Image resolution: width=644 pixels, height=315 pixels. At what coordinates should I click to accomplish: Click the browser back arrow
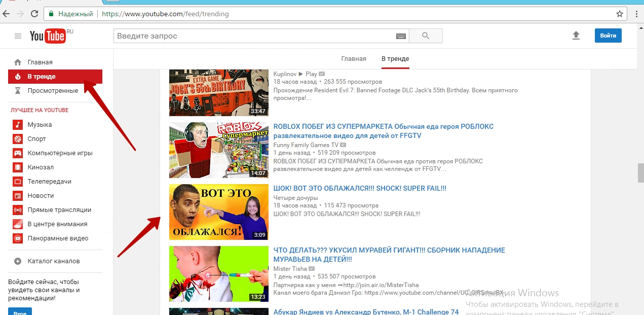(7, 14)
